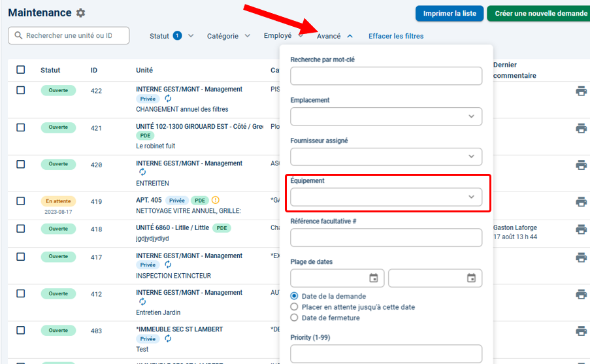Open the Catégorie filter dropdown
This screenshot has height=364, width=590.
point(229,36)
